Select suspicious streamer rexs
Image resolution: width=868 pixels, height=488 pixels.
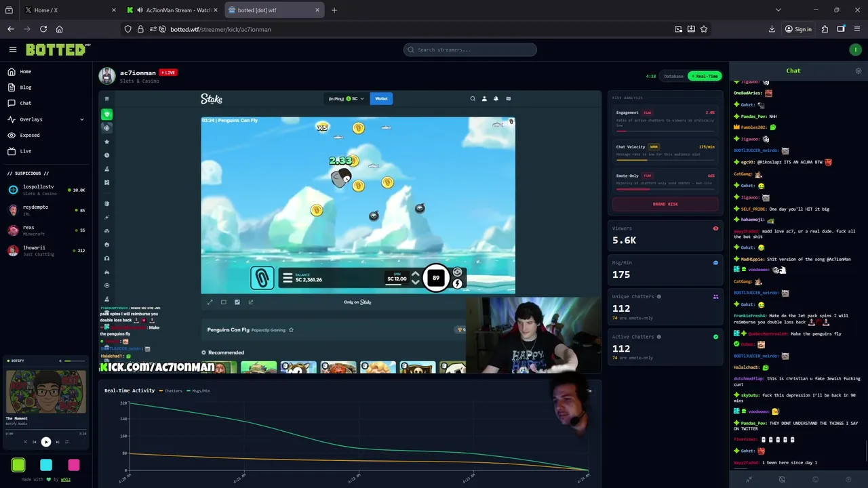(x=46, y=230)
